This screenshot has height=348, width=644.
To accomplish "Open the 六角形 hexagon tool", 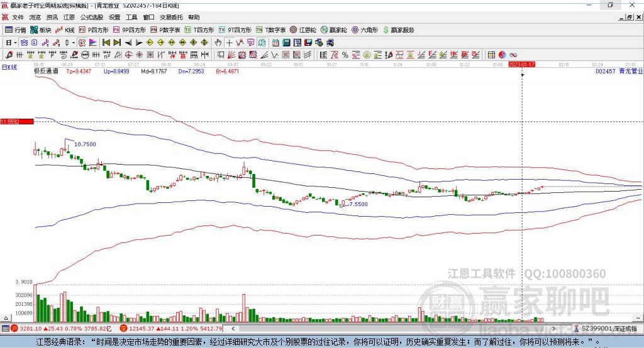I will point(365,30).
